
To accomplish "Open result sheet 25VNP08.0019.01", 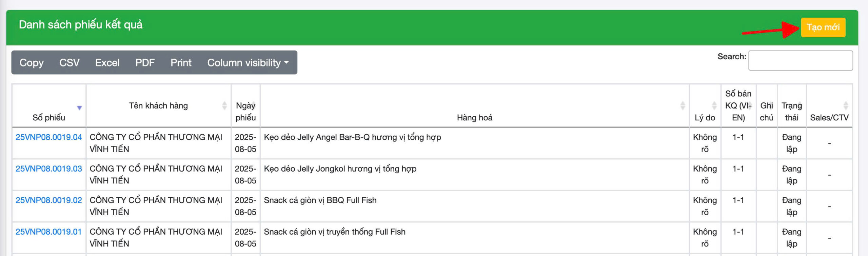I will coord(49,232).
